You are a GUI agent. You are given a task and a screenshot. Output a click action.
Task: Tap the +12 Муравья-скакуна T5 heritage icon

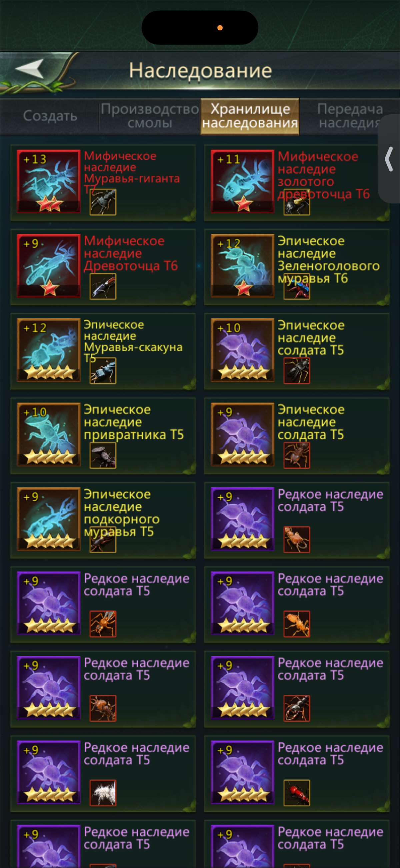click(x=49, y=350)
